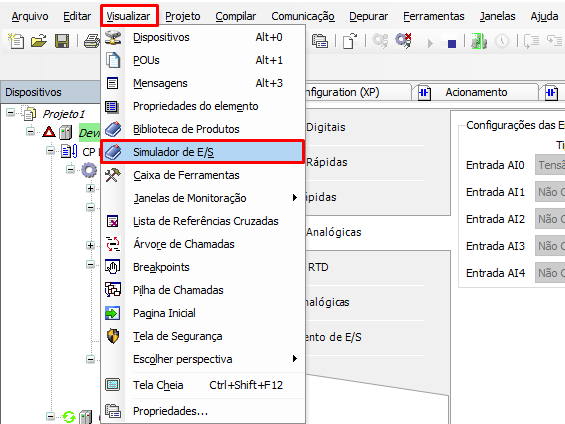Screen dimensions: 565x424
Task: Click the POUs document icon in menu
Action: coord(113,60)
